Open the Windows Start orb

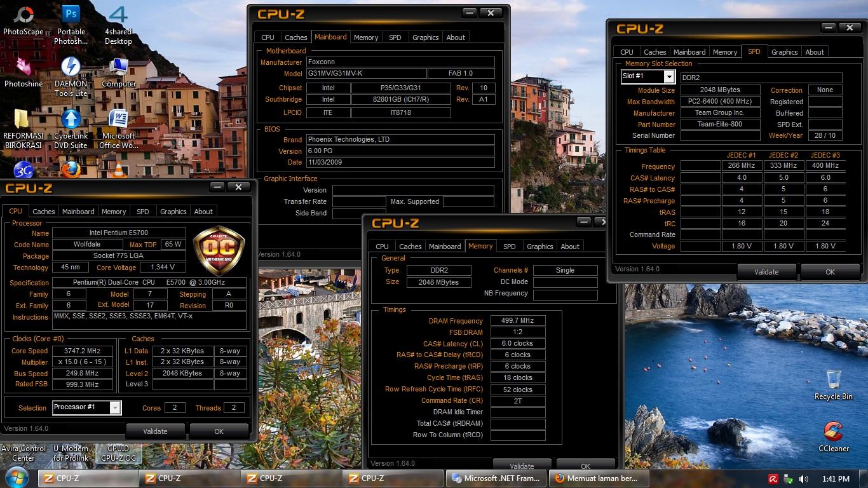pyautogui.click(x=15, y=477)
